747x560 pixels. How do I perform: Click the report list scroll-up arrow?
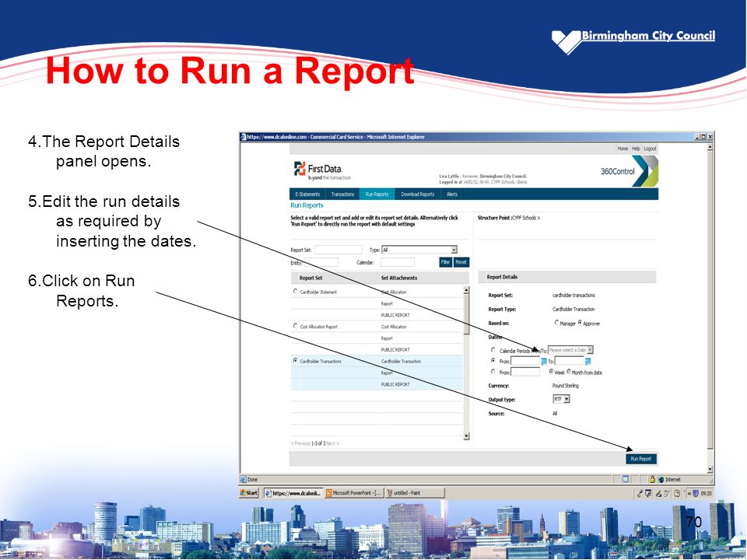(466, 290)
